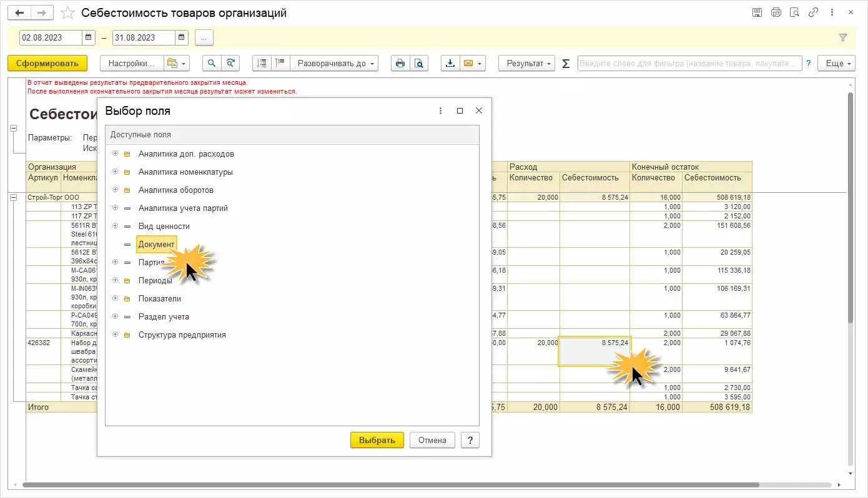
Task: Expand the Структура предприятия node
Action: 115,334
